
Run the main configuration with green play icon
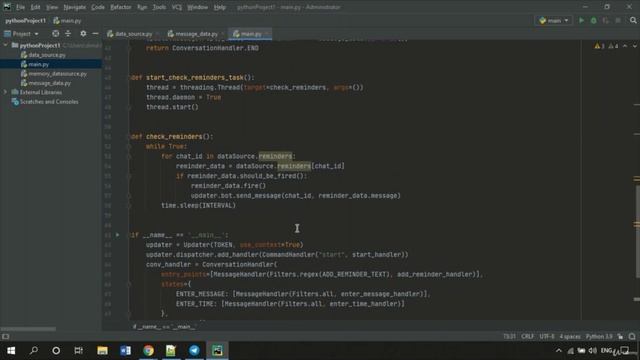(581, 20)
